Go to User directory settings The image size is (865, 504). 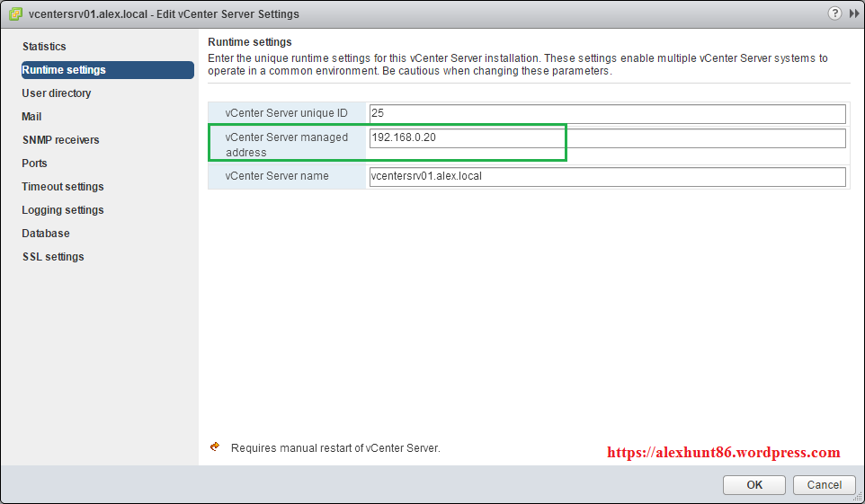[57, 93]
